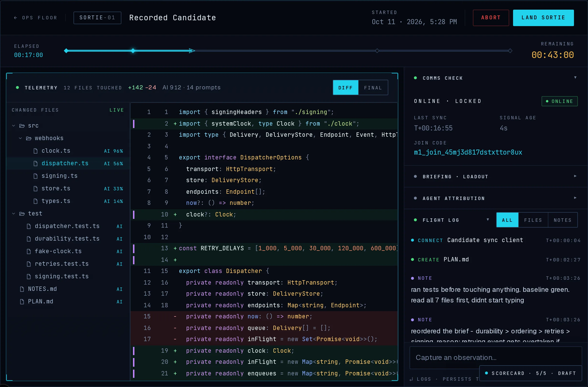Viewport: 588px width, 387px height.
Task: Click the LAND SORTIE button
Action: pyautogui.click(x=543, y=18)
